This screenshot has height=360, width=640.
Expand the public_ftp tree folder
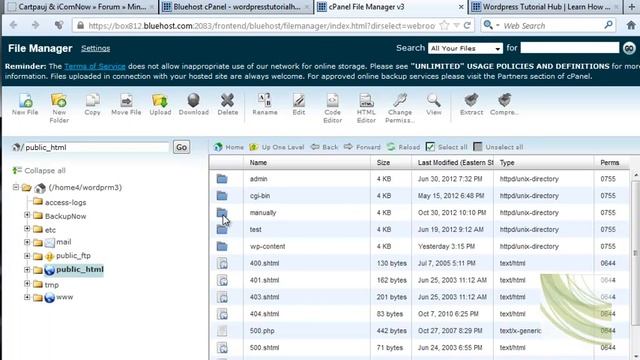point(27,256)
